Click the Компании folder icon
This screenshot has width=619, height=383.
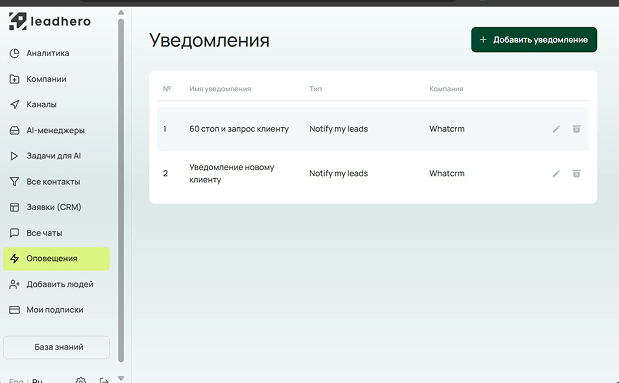coord(14,79)
